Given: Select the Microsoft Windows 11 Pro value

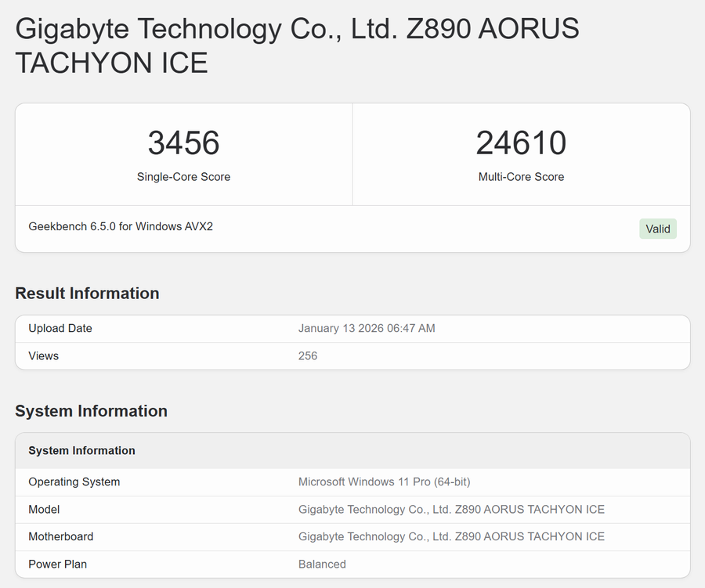Looking at the screenshot, I should pyautogui.click(x=384, y=482).
